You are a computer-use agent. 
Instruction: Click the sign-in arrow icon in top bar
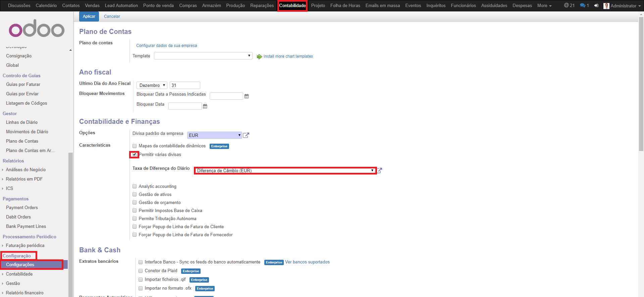(x=596, y=6)
